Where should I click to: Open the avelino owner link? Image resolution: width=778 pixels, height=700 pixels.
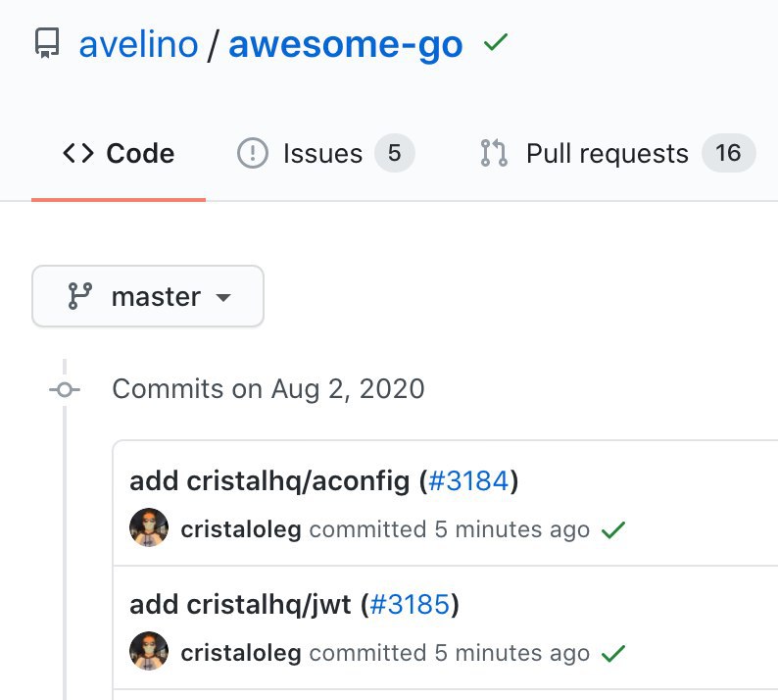(x=138, y=45)
